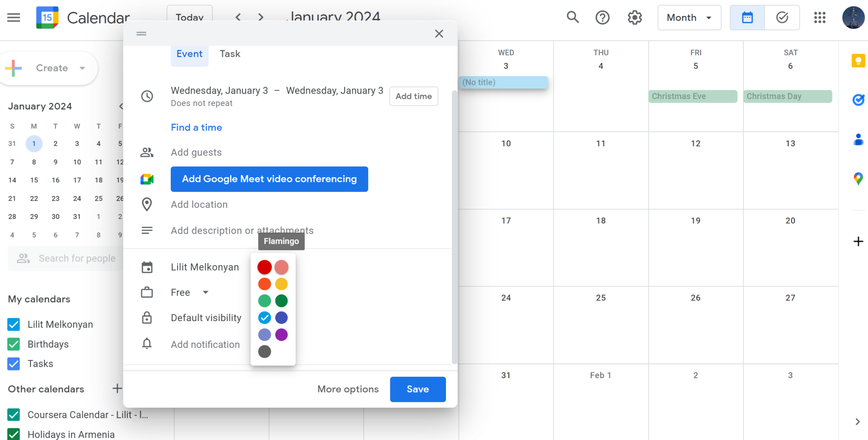This screenshot has width=868, height=440.
Task: Expand the Create button dropdown arrow
Action: point(82,68)
